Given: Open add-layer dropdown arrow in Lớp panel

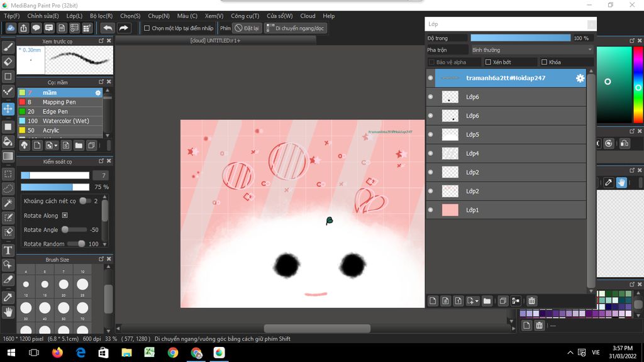Looking at the screenshot, I should tap(477, 301).
